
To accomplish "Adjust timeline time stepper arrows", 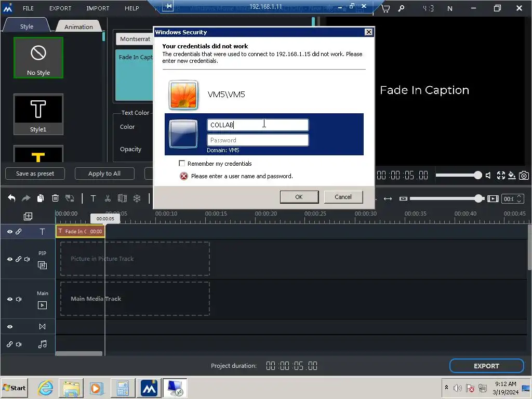I will click(x=519, y=199).
